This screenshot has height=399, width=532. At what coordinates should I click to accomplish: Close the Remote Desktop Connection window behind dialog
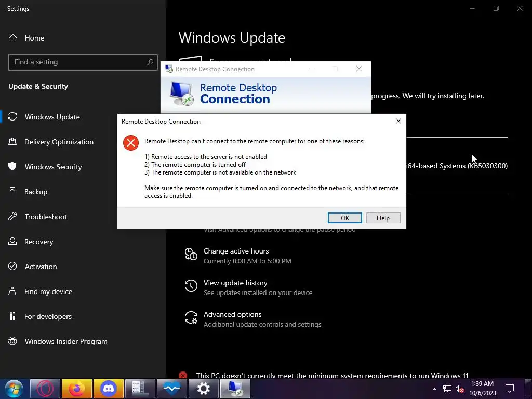[x=359, y=69]
